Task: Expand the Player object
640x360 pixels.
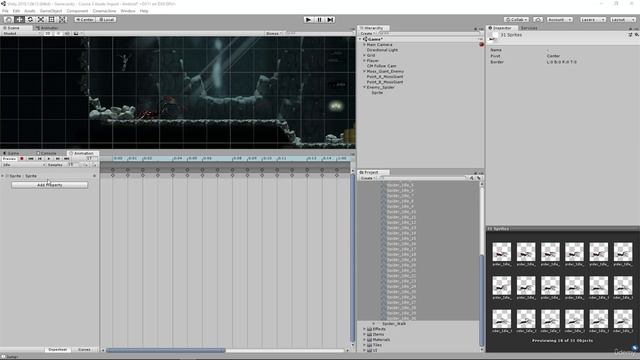Action: pyautogui.click(x=364, y=60)
